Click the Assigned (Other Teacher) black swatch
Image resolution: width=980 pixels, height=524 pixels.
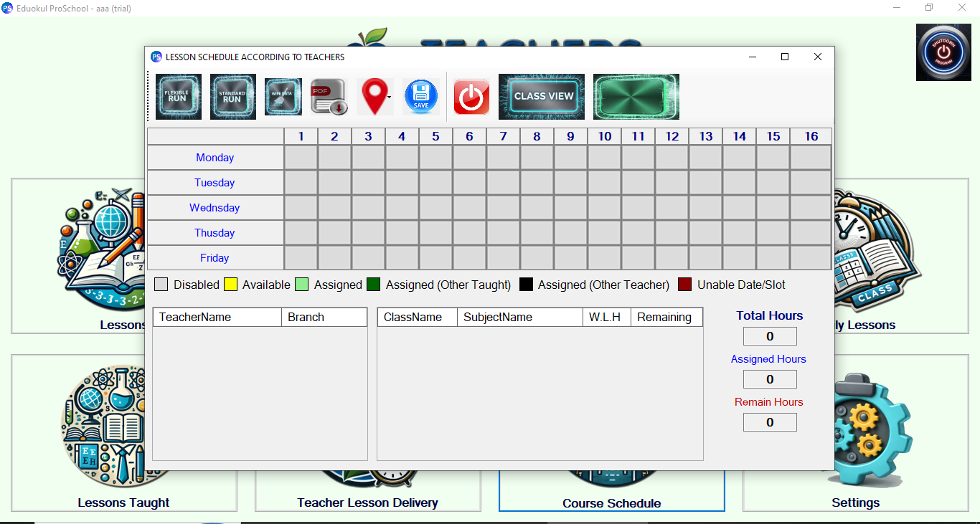526,285
